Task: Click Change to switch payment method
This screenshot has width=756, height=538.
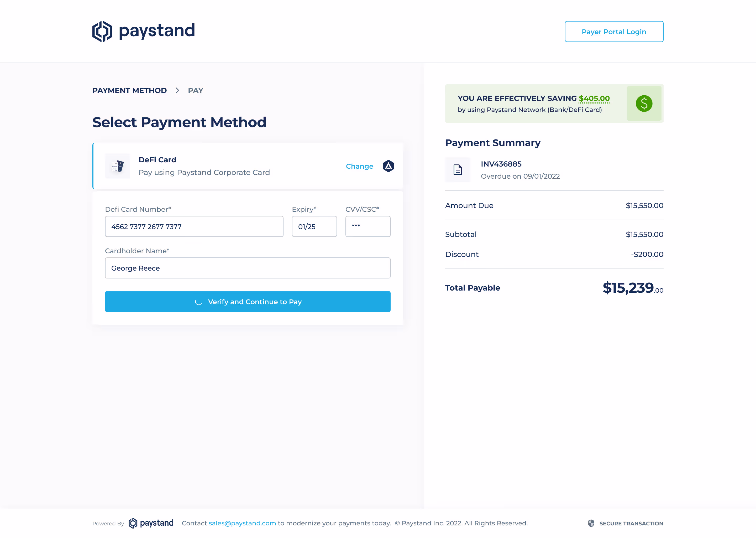Action: 359,166
